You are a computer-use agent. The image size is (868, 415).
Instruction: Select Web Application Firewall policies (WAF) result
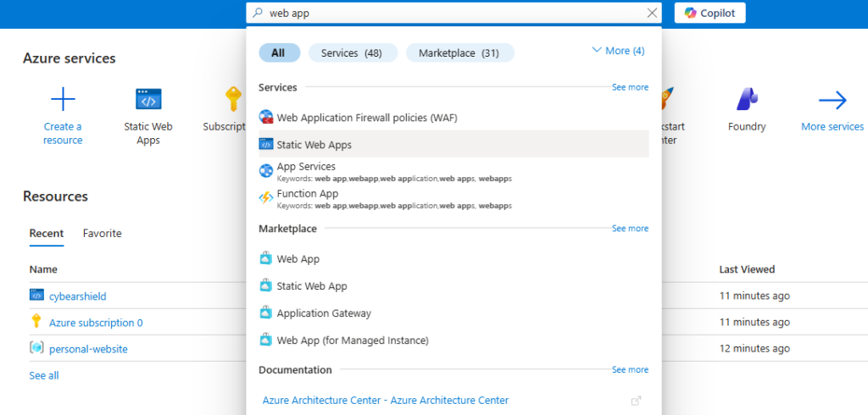point(366,118)
